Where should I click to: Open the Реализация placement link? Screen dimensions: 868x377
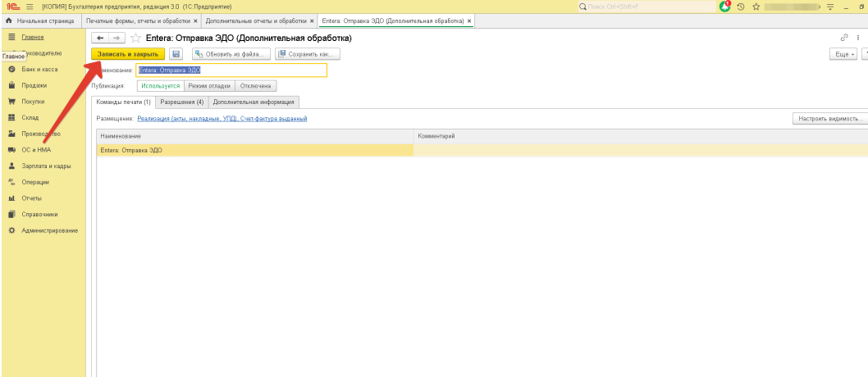click(x=222, y=118)
